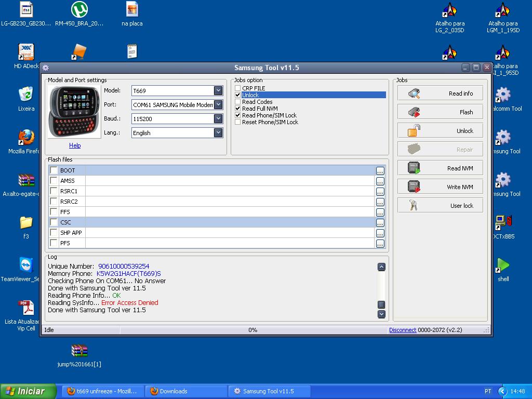Screen dimensions: 532x399
Task: Click the 0% progress bar
Action: point(253,330)
